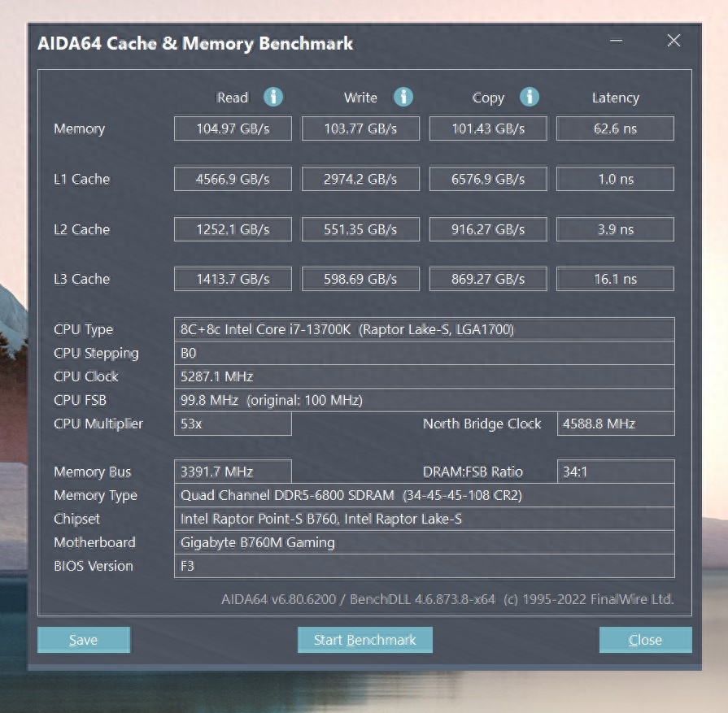Start Benchmark button click
This screenshot has width=728, height=713.
point(365,640)
